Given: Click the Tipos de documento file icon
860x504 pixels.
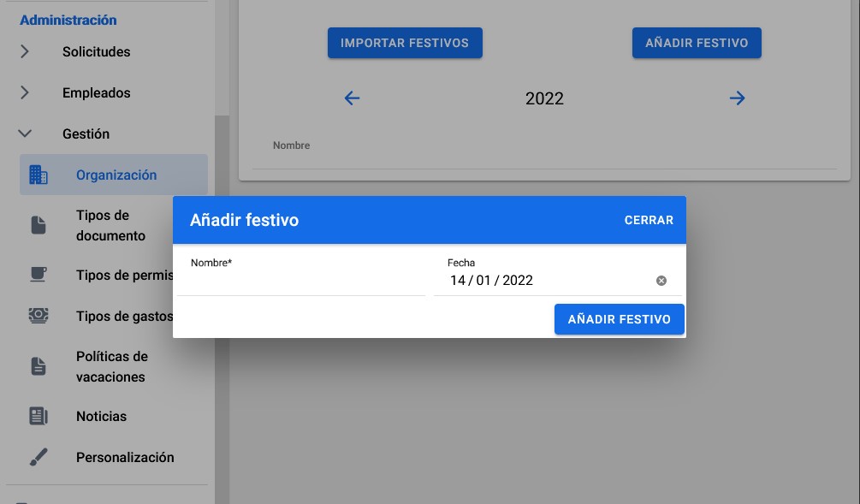Looking at the screenshot, I should click(x=39, y=225).
